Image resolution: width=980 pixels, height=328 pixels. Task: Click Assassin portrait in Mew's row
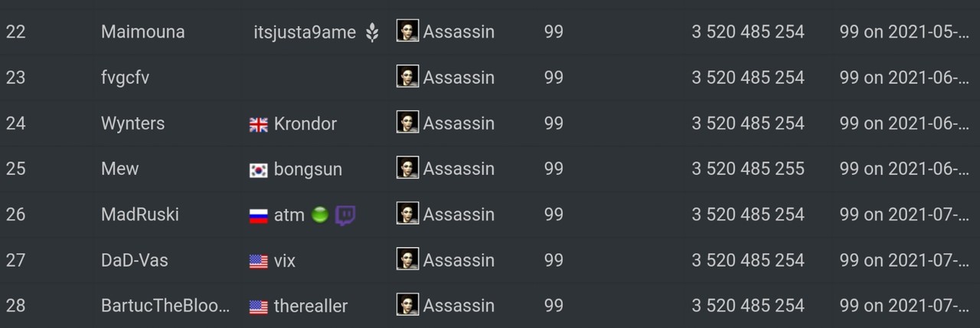coord(407,168)
